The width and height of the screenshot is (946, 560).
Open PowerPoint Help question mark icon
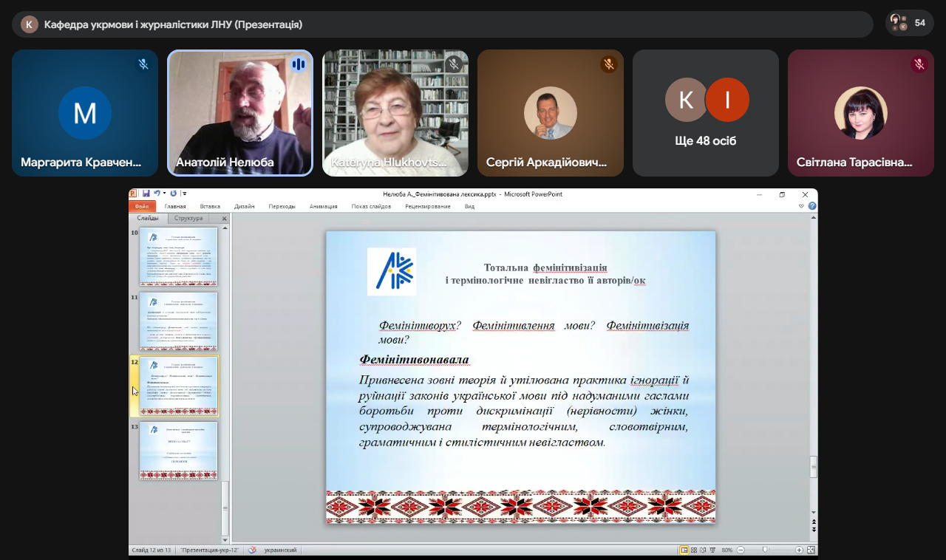point(812,206)
